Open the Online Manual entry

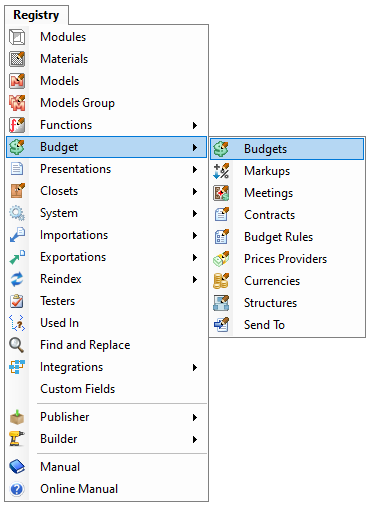106,489
